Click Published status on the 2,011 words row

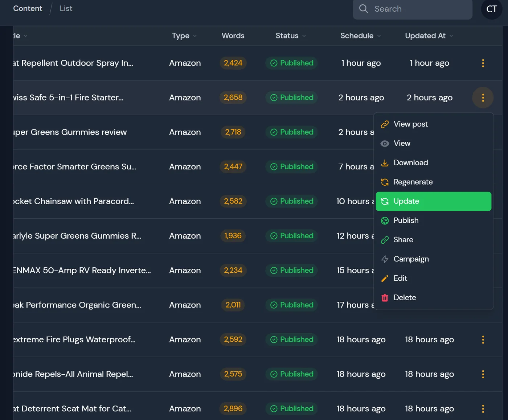click(292, 305)
